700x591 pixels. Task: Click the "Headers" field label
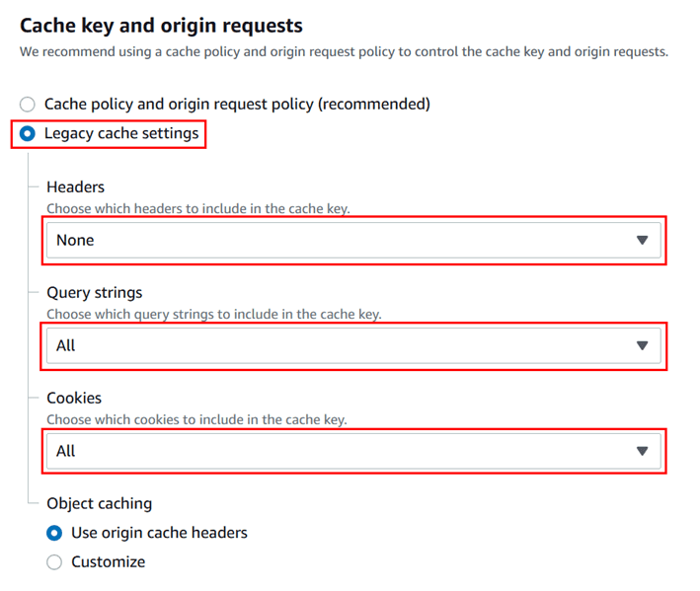[75, 186]
